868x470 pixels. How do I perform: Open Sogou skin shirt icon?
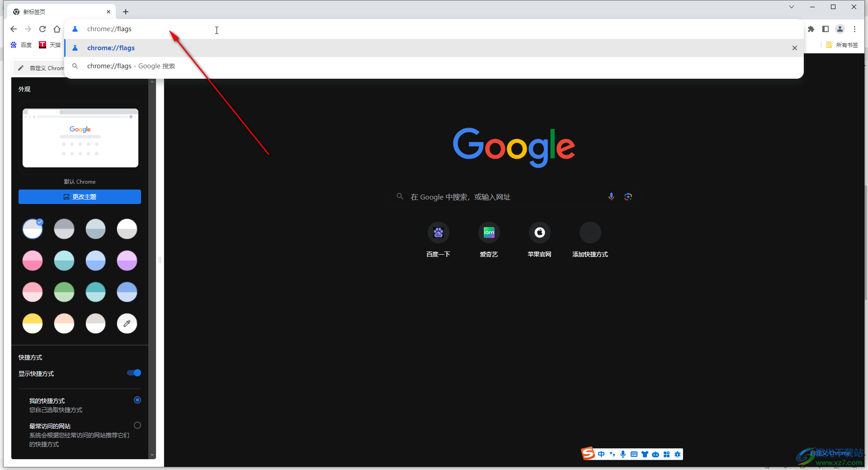tap(645, 454)
